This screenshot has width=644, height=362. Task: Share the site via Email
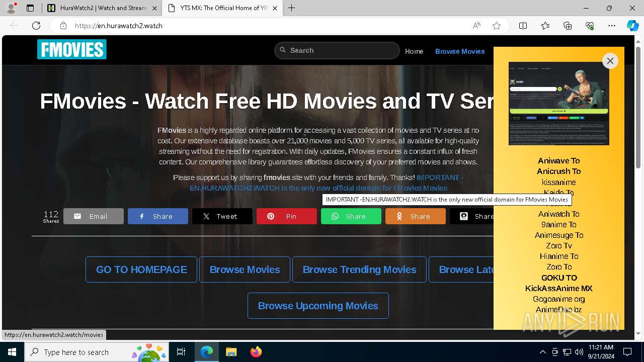[94, 216]
